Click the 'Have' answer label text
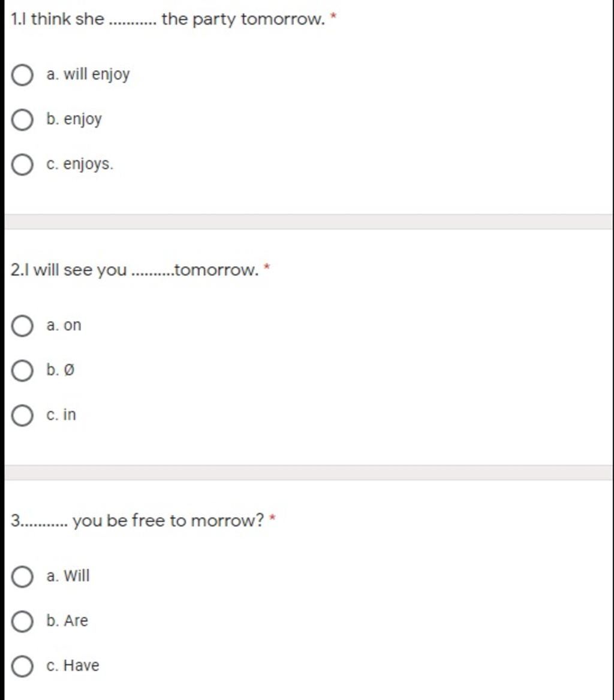The width and height of the screenshot is (614, 700). pos(81,665)
